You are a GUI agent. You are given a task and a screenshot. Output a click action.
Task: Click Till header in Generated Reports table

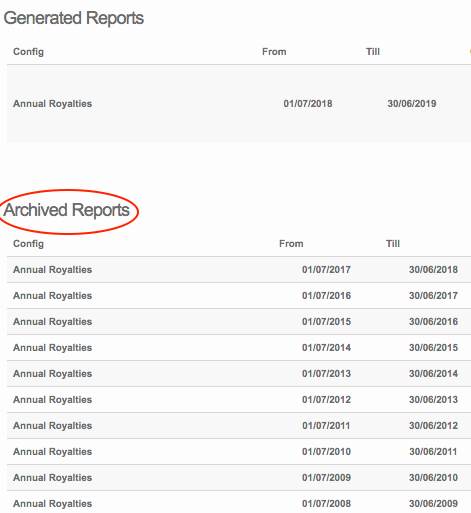373,52
